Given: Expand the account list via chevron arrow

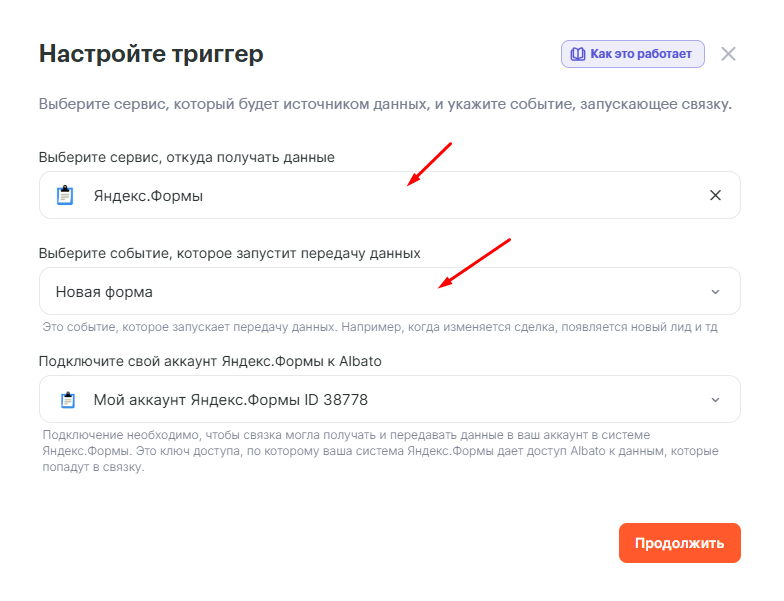Looking at the screenshot, I should point(715,400).
